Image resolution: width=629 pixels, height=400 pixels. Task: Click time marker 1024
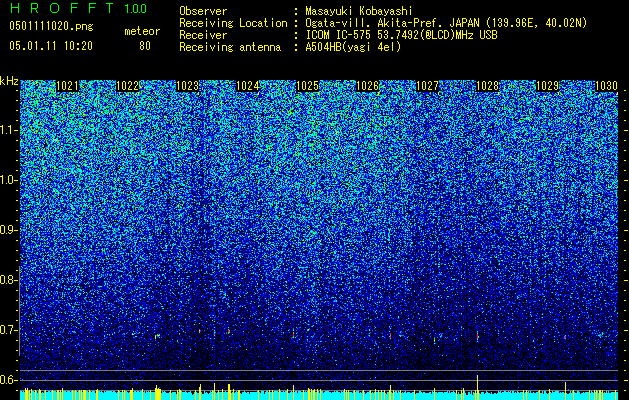(248, 86)
